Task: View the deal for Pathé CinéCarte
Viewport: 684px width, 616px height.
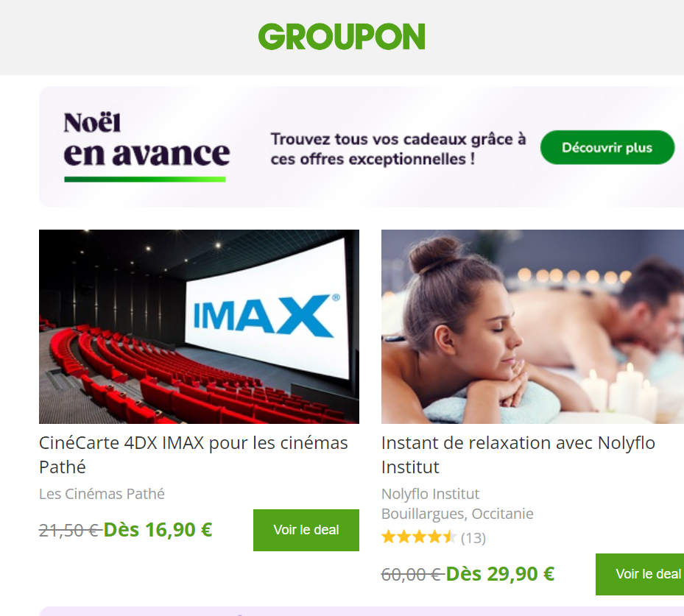Action: 306,530
